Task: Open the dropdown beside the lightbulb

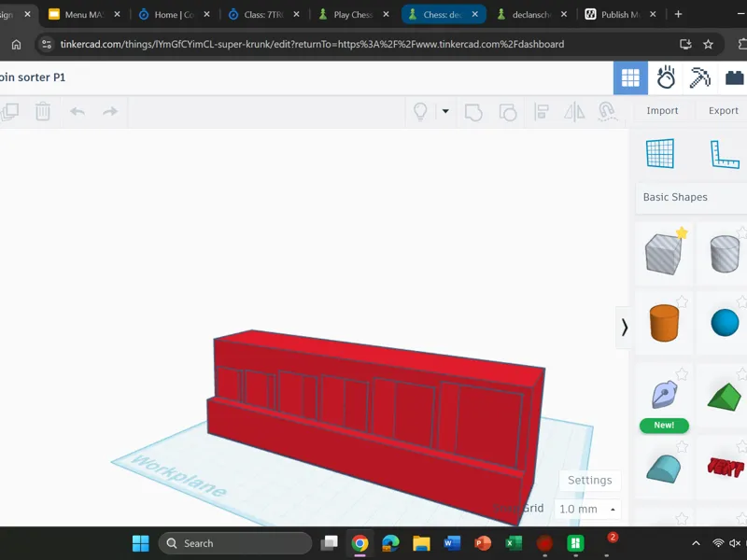Action: click(445, 111)
